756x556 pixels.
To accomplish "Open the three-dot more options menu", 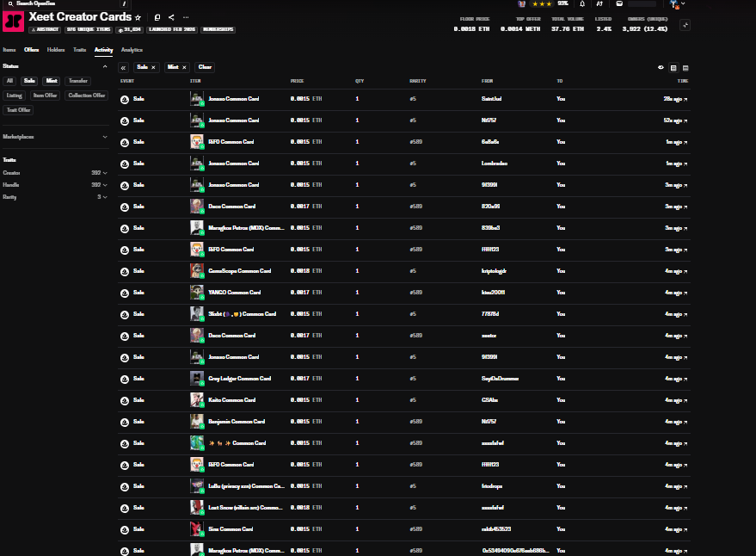I will click(186, 17).
